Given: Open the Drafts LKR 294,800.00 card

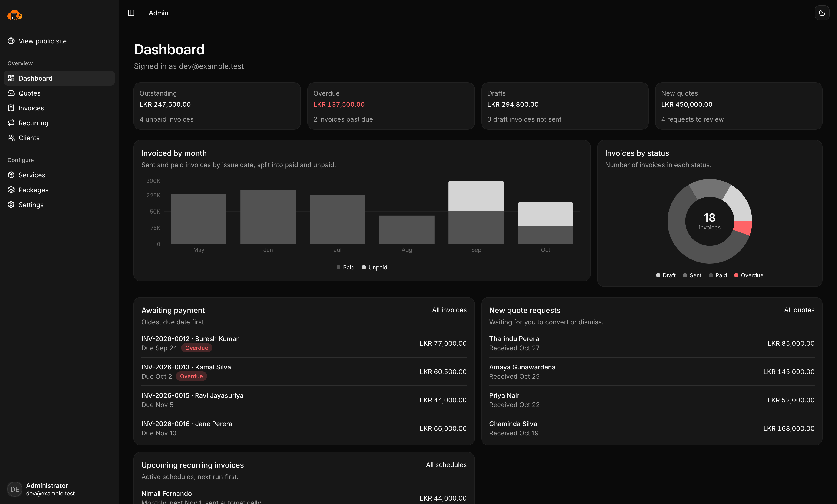Looking at the screenshot, I should click(565, 106).
